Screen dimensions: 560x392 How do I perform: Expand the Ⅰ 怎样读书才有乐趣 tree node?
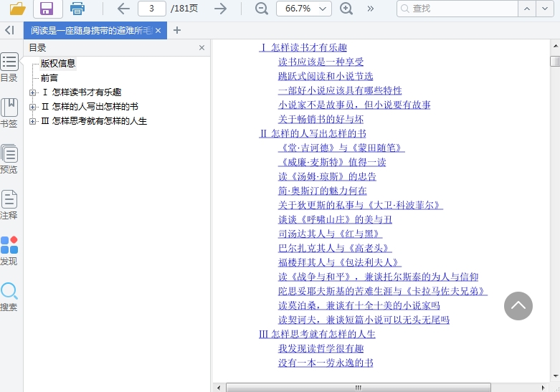32,92
